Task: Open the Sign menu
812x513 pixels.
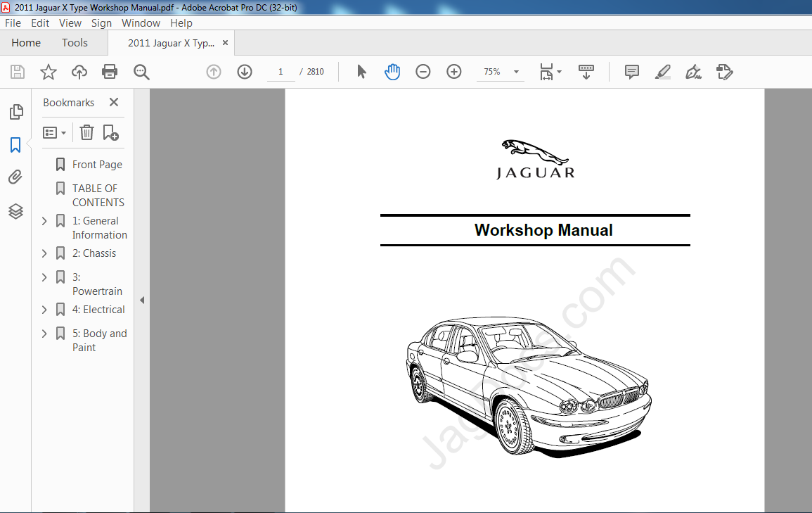Action: (x=101, y=23)
